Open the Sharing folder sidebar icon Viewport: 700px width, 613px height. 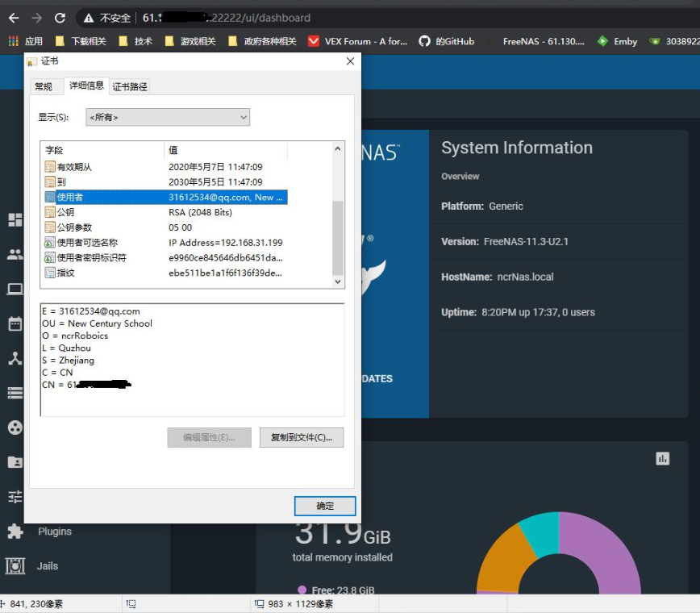[15, 462]
